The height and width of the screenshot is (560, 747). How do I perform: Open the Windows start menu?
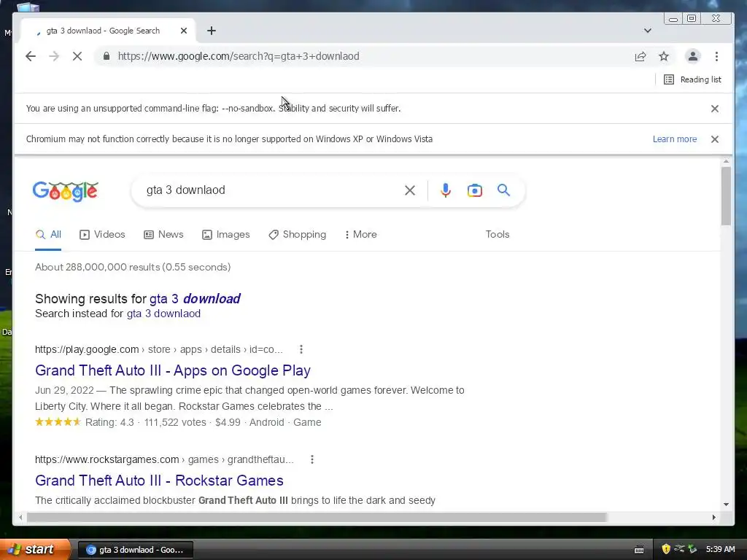[35, 549]
